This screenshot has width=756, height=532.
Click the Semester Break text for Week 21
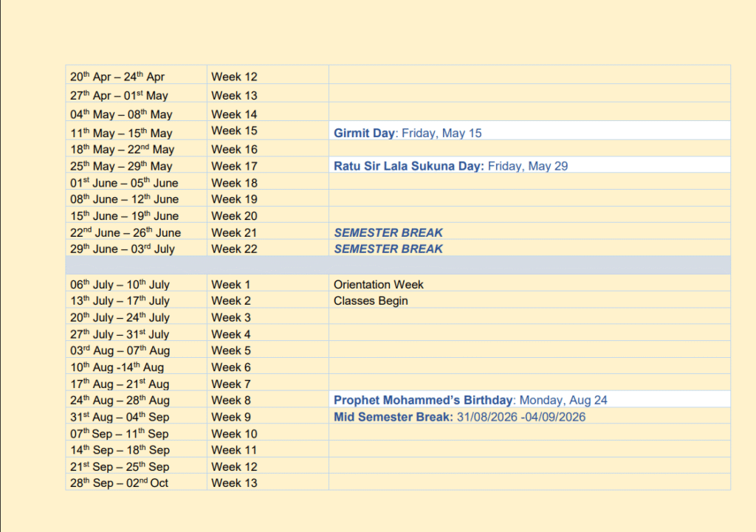pyautogui.click(x=388, y=232)
